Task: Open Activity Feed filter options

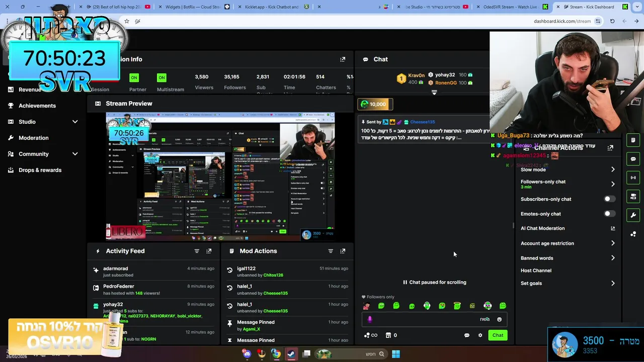Action: tap(197, 251)
